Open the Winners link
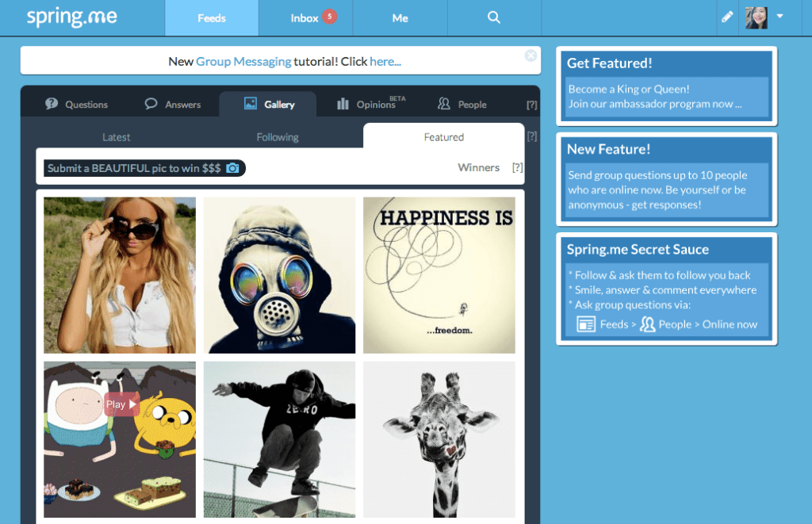This screenshot has width=812, height=524. (x=478, y=168)
